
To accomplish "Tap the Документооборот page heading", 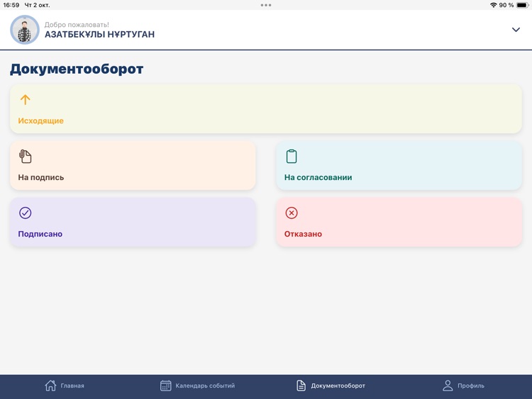I will click(x=77, y=69).
